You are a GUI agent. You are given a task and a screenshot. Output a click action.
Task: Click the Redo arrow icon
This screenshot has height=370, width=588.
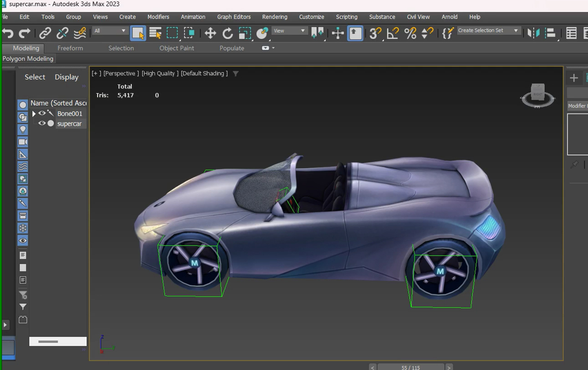tap(24, 33)
